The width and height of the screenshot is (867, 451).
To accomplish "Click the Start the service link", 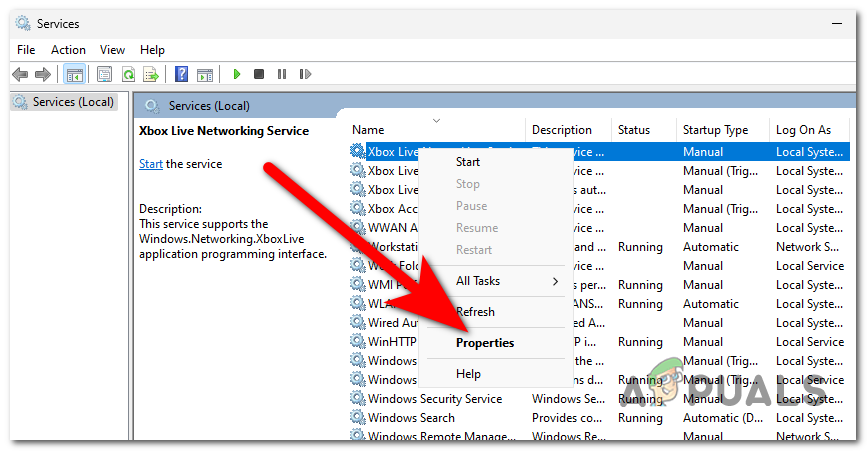I will pos(150,164).
